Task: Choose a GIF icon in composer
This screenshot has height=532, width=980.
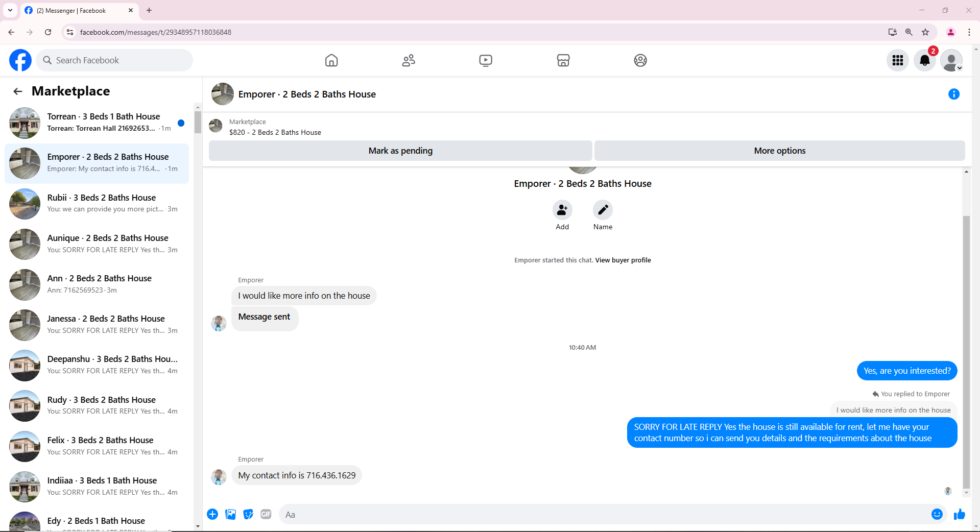Action: click(266, 514)
